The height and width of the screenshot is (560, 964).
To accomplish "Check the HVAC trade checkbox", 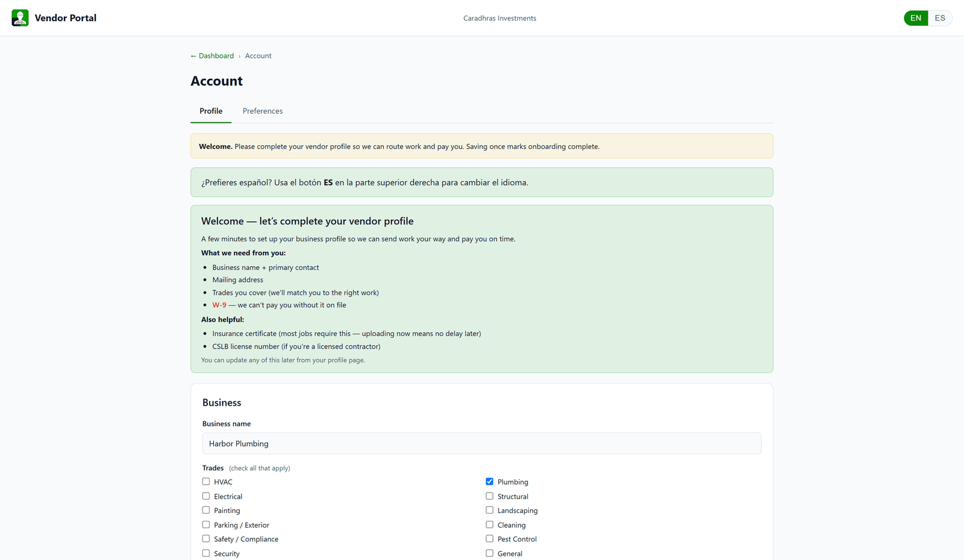I will (206, 482).
